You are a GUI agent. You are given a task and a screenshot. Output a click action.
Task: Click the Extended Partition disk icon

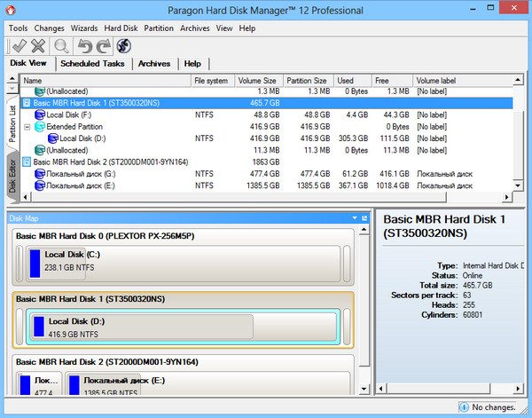[40, 127]
